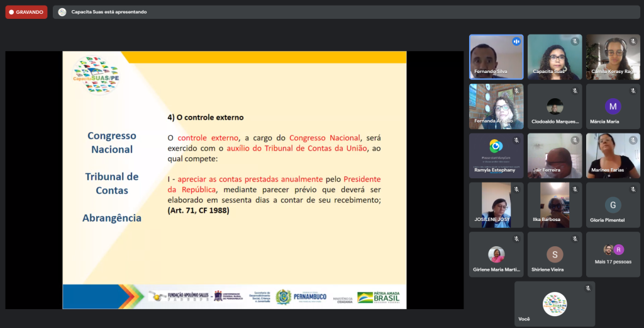The height and width of the screenshot is (328, 644).
Task: Click the JOSILENE JOSY participant tile
Action: point(496,205)
